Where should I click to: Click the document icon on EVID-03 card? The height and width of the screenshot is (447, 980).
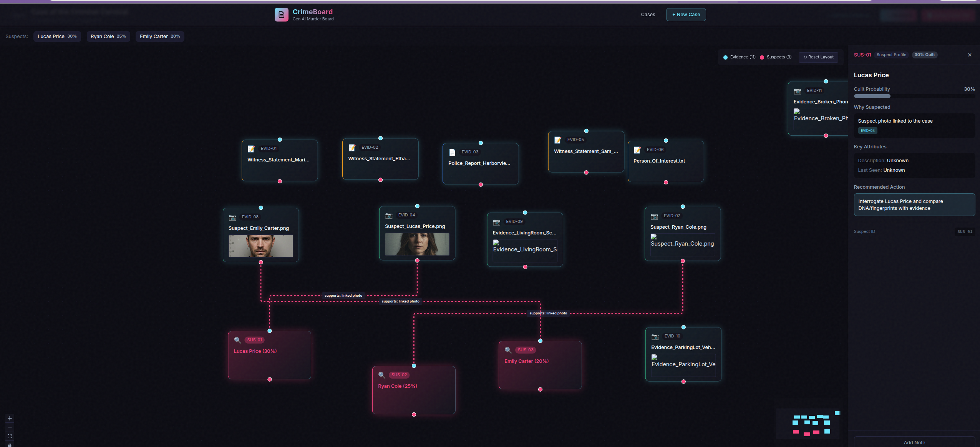click(452, 152)
